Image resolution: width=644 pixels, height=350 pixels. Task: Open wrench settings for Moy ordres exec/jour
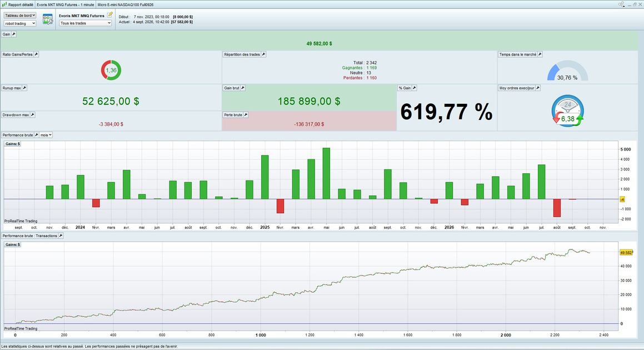click(x=538, y=88)
